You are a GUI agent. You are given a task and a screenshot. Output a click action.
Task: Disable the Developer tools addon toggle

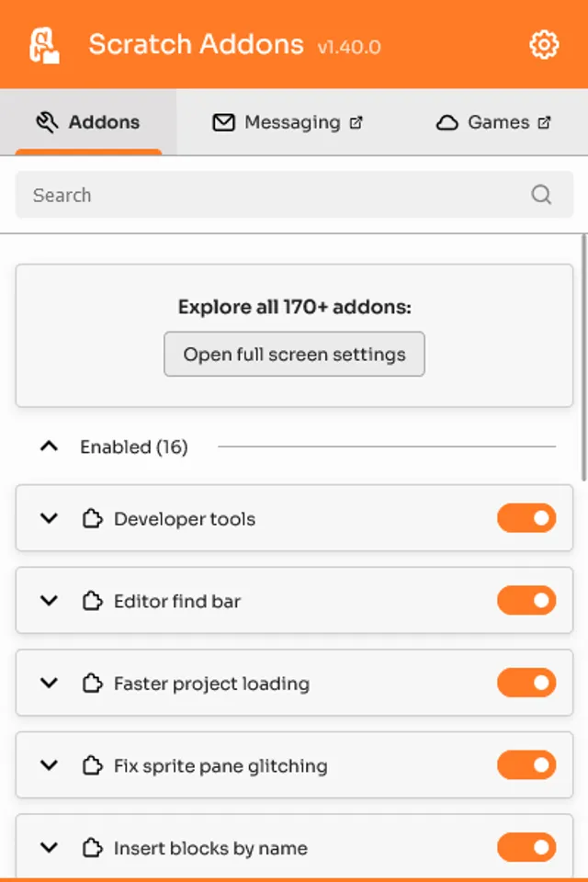pos(526,518)
